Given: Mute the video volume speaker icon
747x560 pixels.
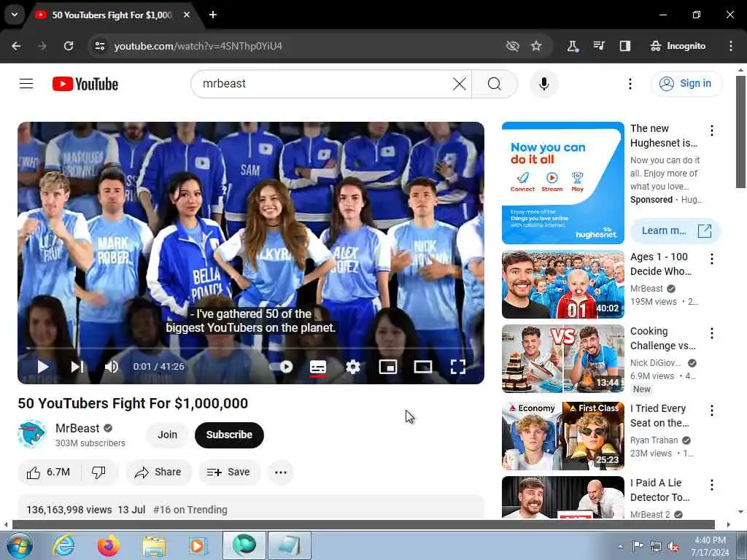Looking at the screenshot, I should click(112, 367).
